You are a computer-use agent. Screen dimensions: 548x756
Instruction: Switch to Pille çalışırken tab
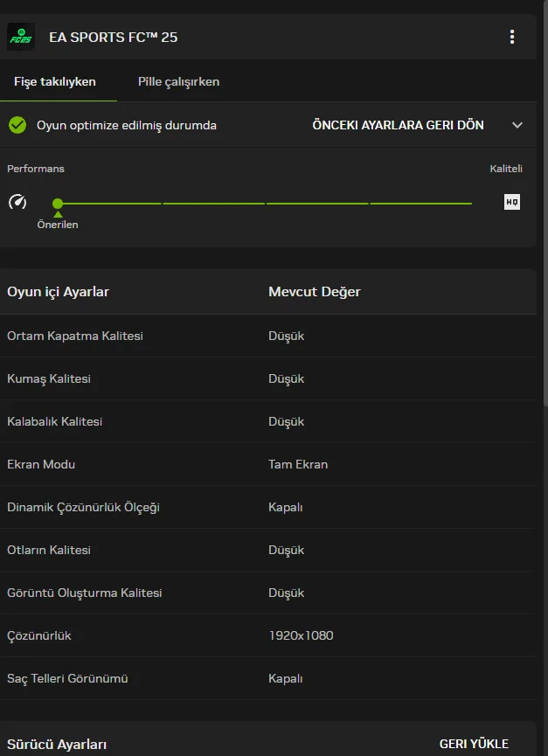[179, 81]
